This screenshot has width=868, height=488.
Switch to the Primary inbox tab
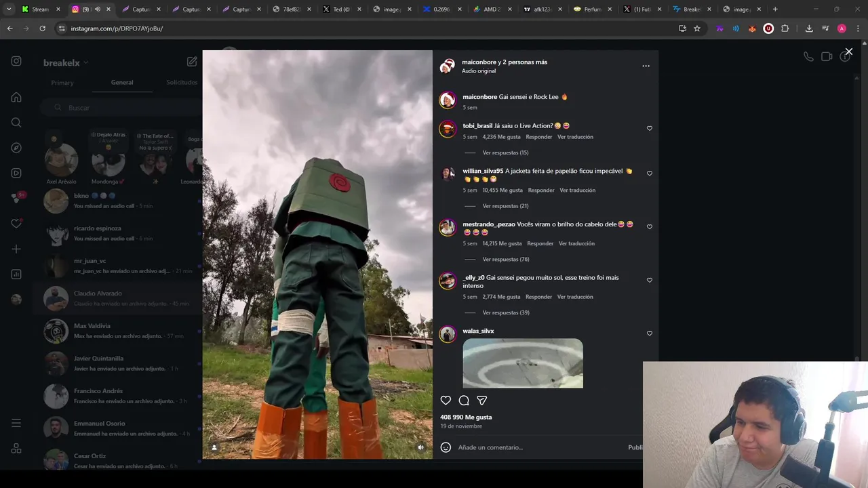(62, 83)
